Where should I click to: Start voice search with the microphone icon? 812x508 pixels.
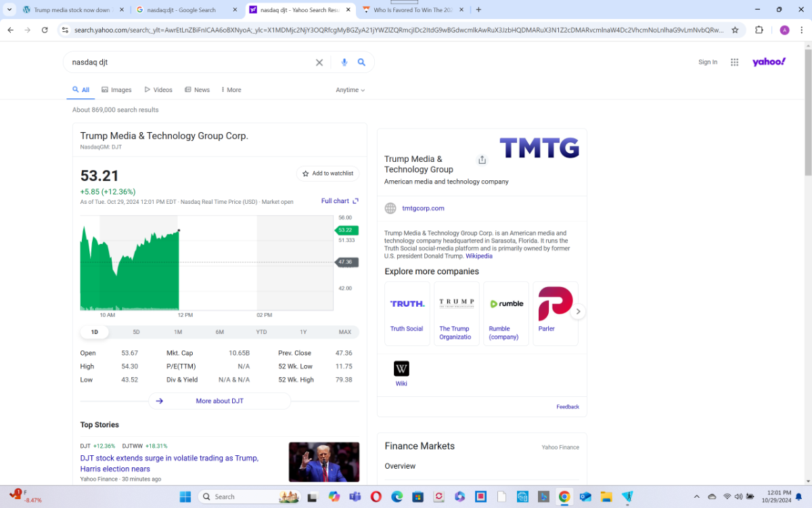tap(344, 62)
